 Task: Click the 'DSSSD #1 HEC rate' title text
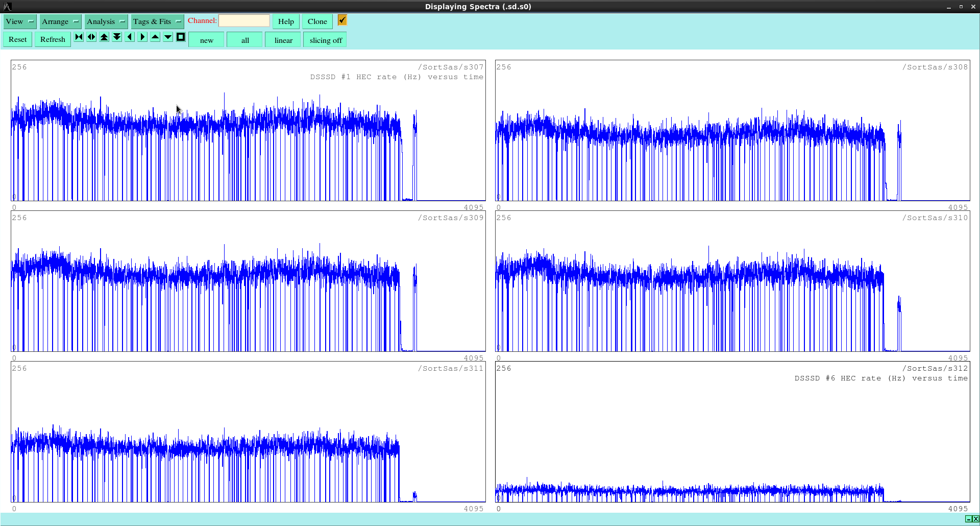(x=353, y=77)
